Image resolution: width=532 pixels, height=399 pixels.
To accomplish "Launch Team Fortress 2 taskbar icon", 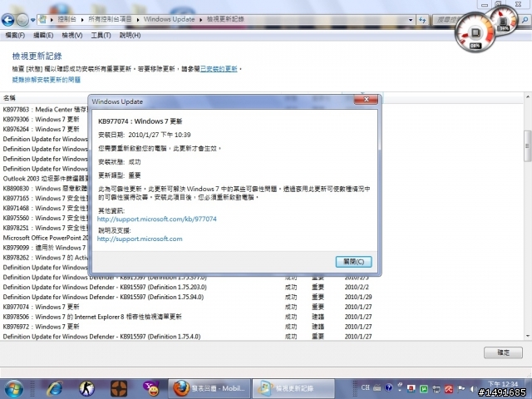I will coord(119,389).
